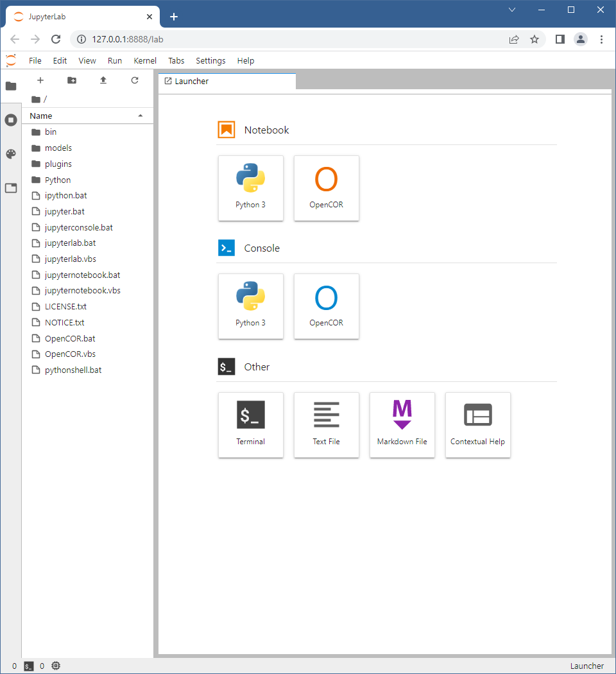
Task: Create a new folder with toolbar icon
Action: pyautogui.click(x=72, y=80)
